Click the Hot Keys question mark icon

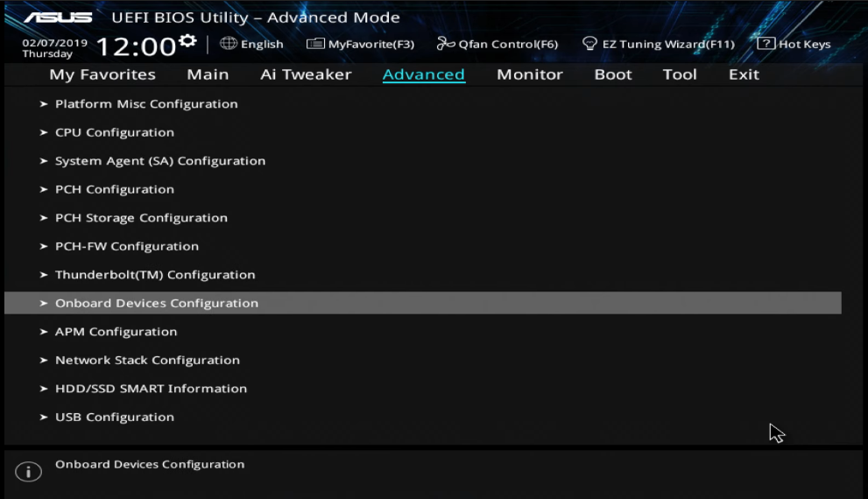pos(766,43)
